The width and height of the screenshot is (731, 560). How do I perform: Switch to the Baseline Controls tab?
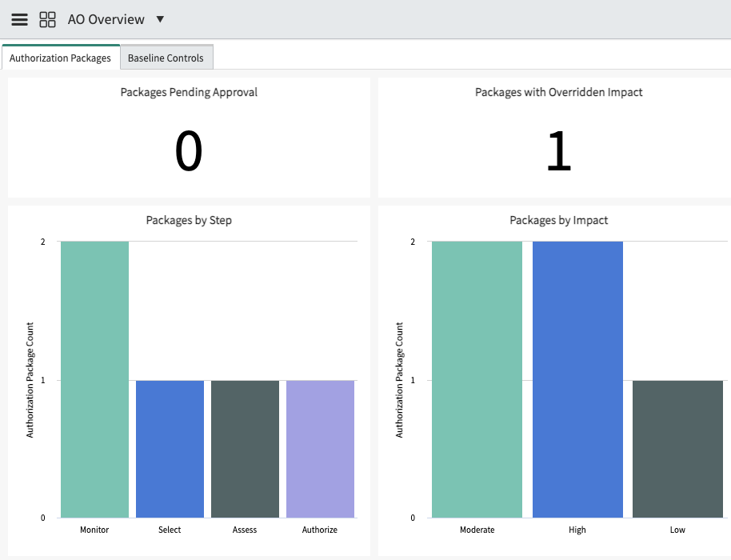point(166,58)
